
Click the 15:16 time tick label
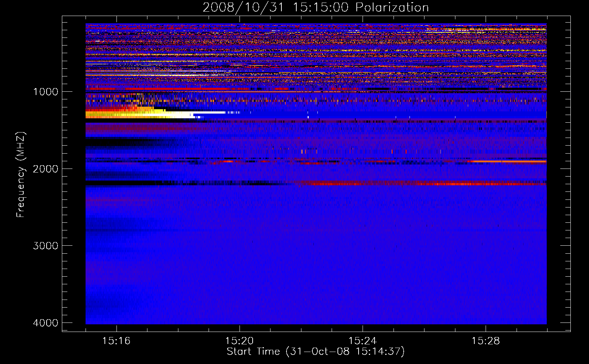116,341
